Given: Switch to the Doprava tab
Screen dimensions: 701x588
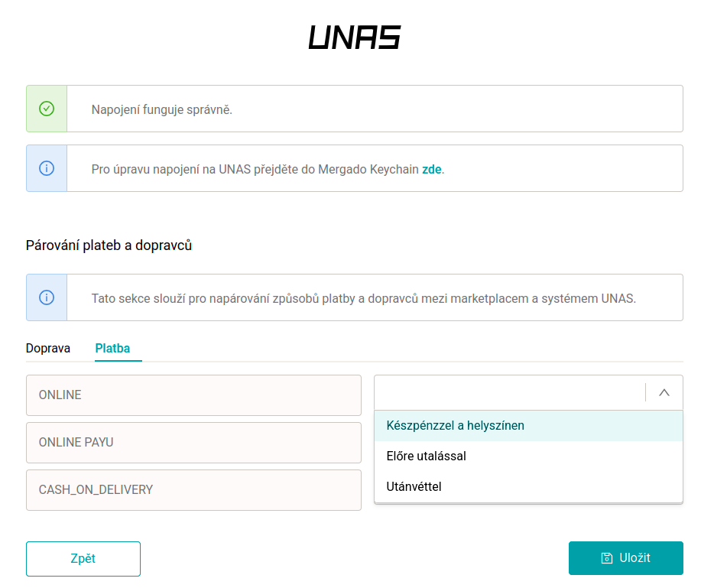Looking at the screenshot, I should (48, 349).
